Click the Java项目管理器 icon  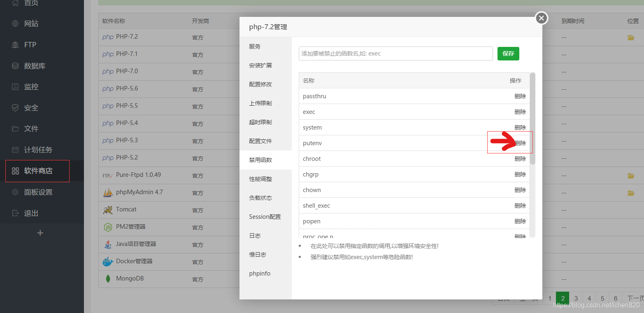[x=107, y=244]
